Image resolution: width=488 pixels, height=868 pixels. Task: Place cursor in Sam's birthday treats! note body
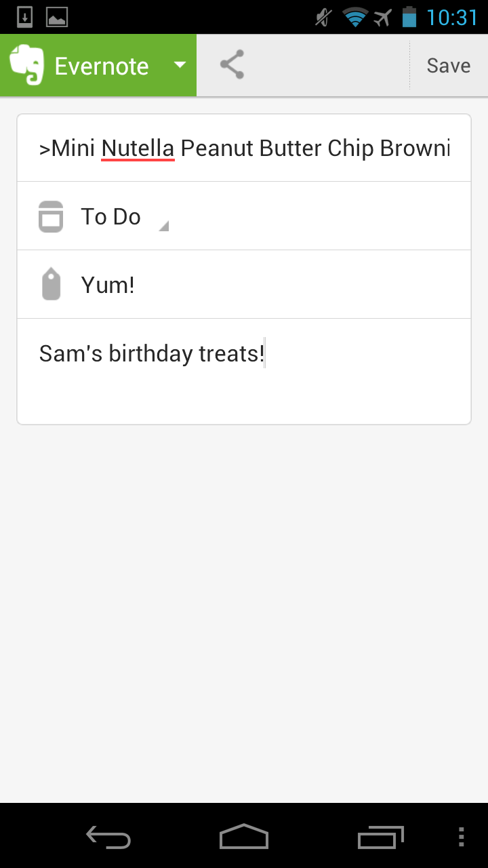pos(244,372)
